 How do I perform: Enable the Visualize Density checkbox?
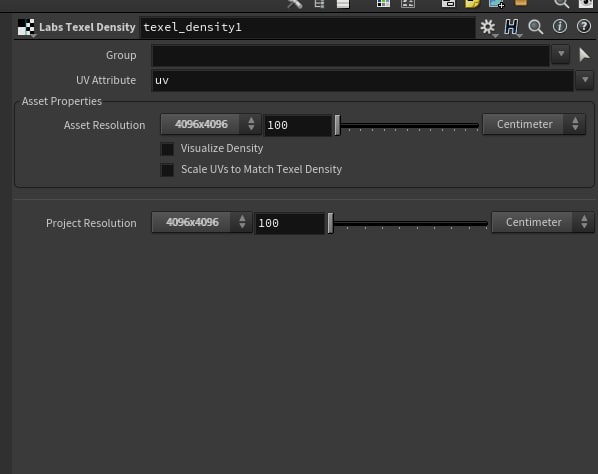point(167,149)
